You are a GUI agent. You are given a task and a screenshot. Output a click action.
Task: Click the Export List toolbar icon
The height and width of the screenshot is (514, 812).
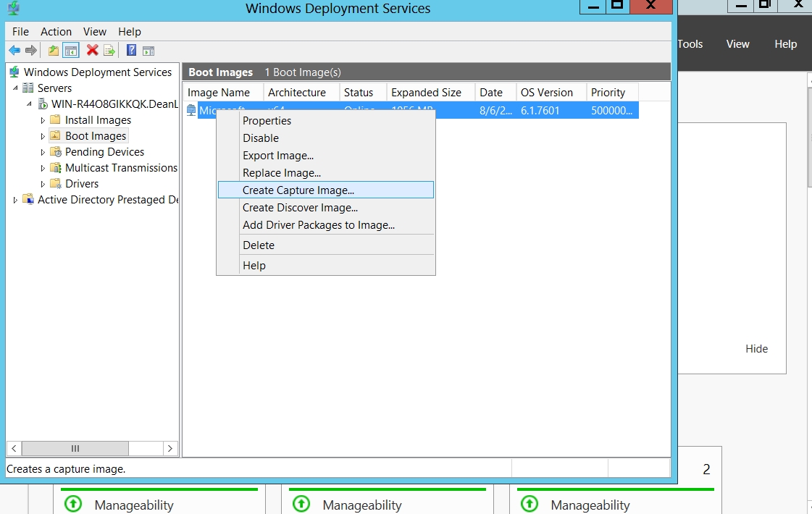click(x=109, y=50)
